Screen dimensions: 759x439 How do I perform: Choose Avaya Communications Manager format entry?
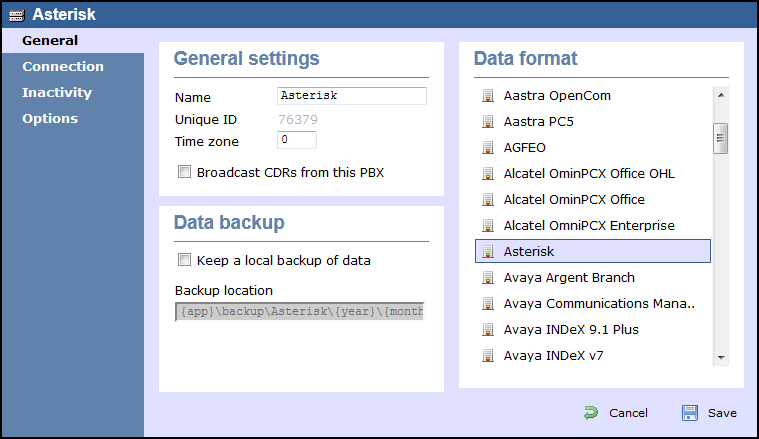(593, 303)
